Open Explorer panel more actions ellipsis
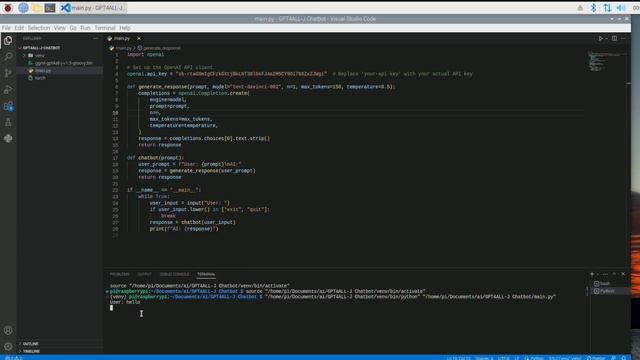 coord(96,38)
